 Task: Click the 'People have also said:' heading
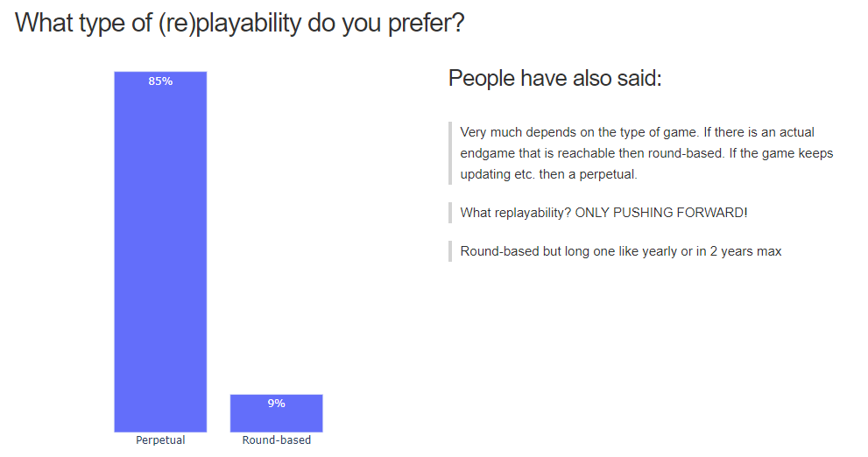554,78
